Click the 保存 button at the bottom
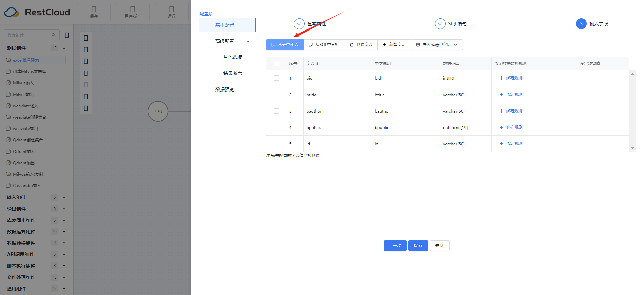This screenshot has width=644, height=295. (x=418, y=246)
